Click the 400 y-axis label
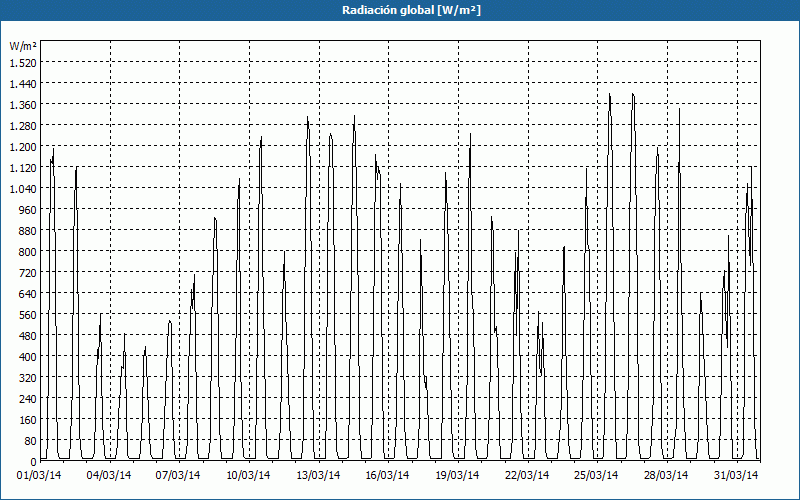Screen dimensions: 800x500 (x=28, y=357)
